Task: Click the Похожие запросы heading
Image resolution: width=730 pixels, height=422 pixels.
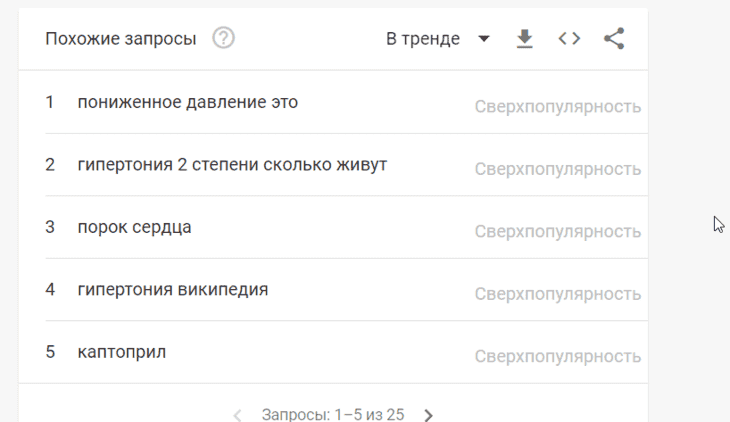Action: (x=121, y=39)
